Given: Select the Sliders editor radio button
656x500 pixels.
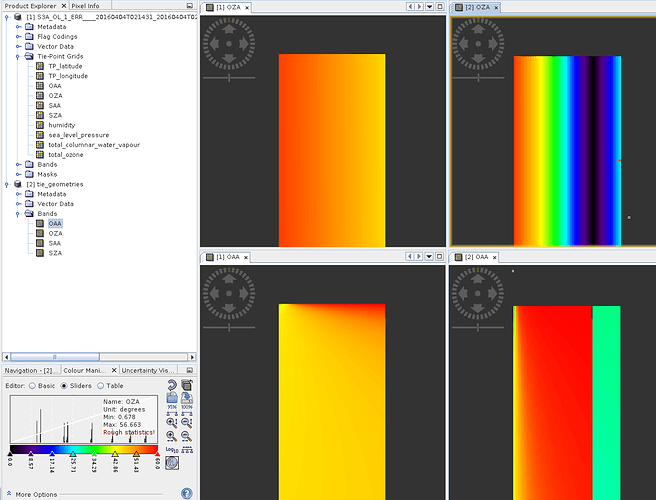Looking at the screenshot, I should tap(65, 385).
